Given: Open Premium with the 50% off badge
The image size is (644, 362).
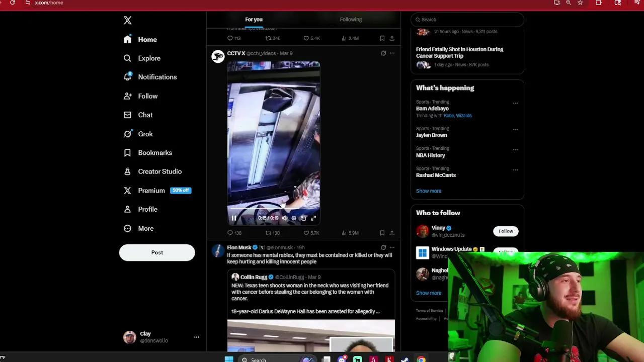Looking at the screenshot, I should coord(157,191).
